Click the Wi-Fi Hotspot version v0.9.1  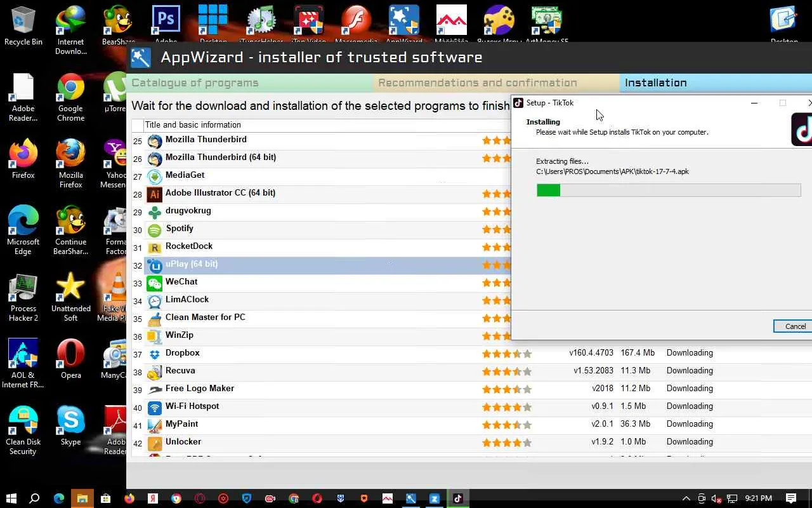[603, 406]
